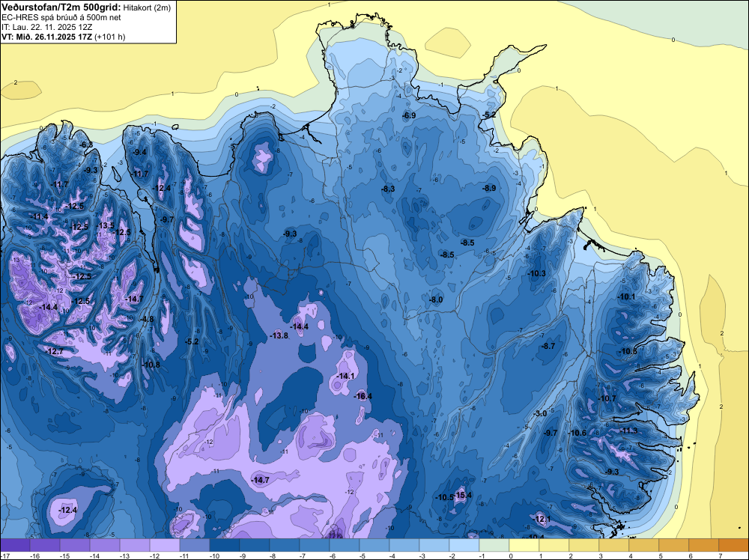
Task: Click the -6.3 temperature value on map
Action: tap(86, 144)
